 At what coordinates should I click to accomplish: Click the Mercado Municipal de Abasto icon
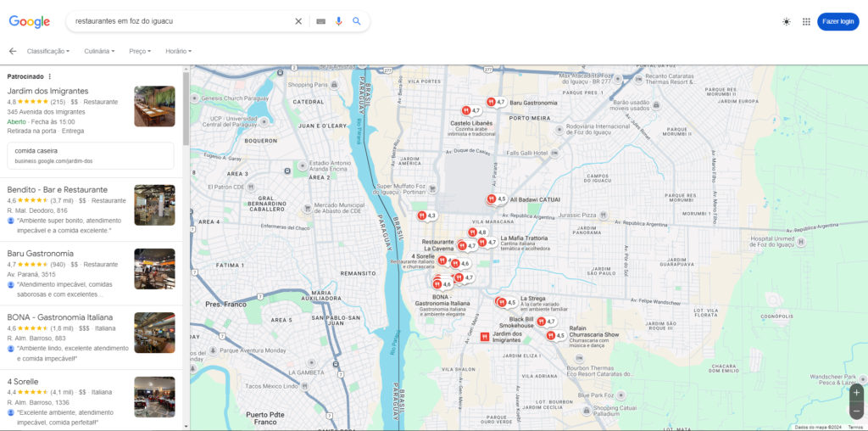click(307, 209)
